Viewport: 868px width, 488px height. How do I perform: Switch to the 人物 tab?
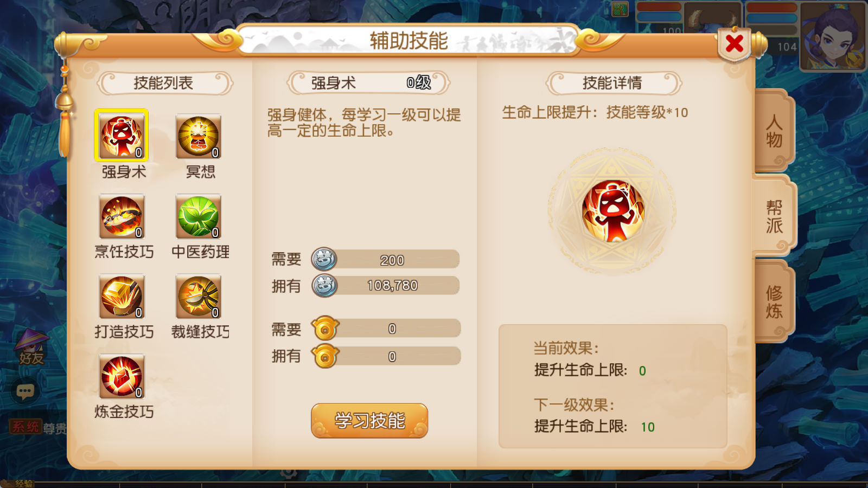774,131
